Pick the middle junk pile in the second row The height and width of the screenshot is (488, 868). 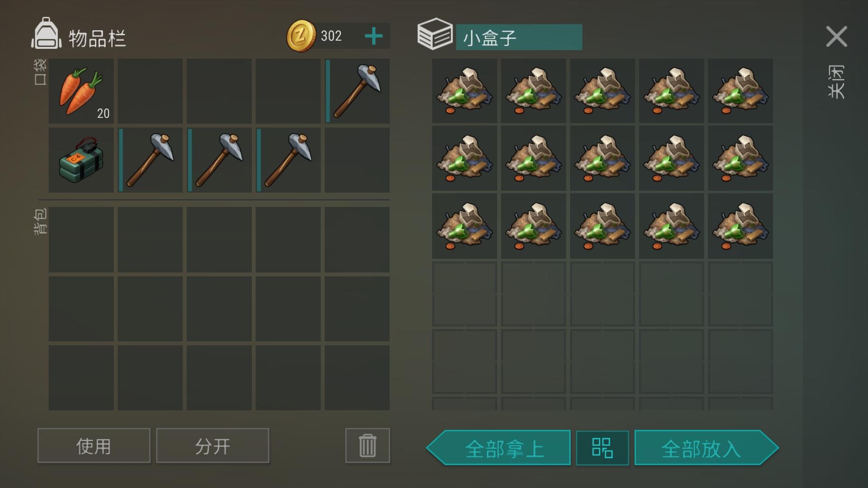click(602, 159)
